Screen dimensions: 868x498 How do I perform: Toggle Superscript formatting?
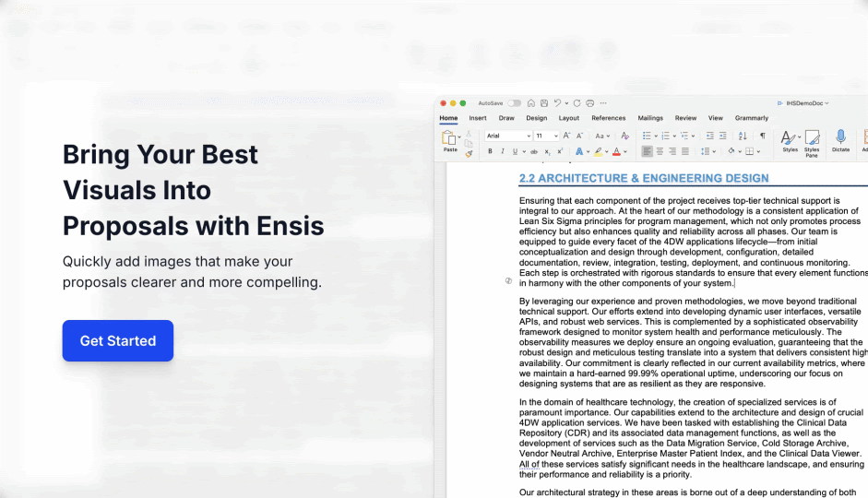(x=560, y=151)
